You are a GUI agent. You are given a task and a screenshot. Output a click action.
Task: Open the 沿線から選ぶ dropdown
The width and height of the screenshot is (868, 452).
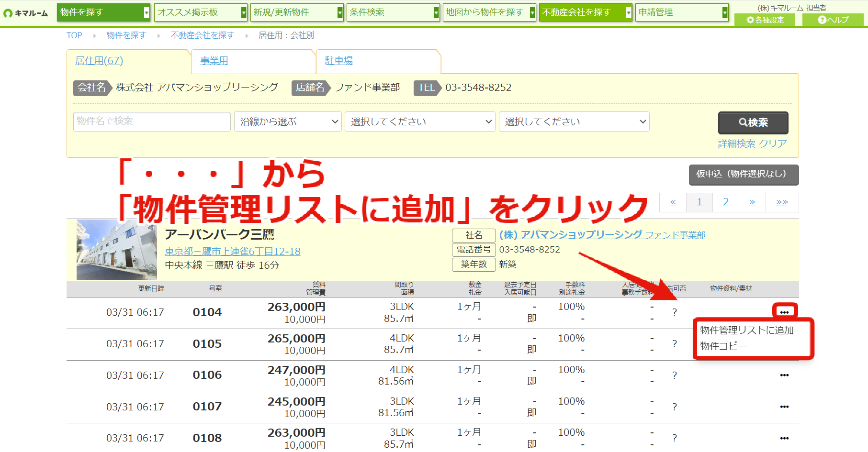click(288, 121)
